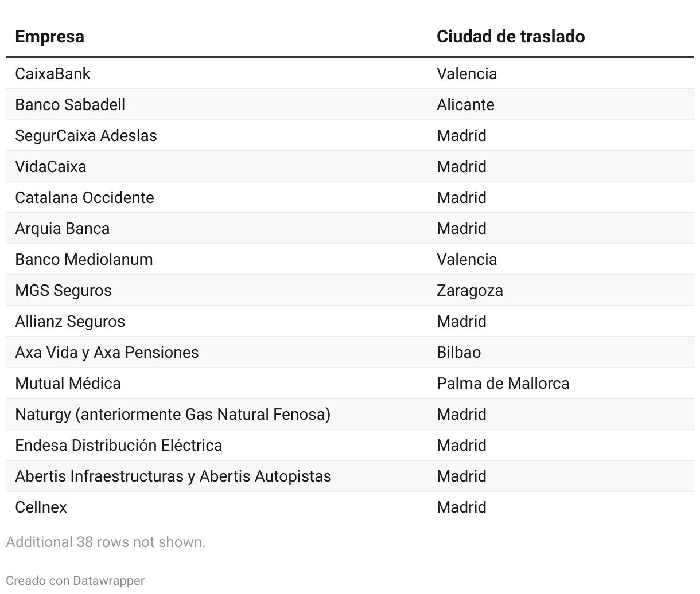Click the Zaragoza city cell

(x=470, y=291)
